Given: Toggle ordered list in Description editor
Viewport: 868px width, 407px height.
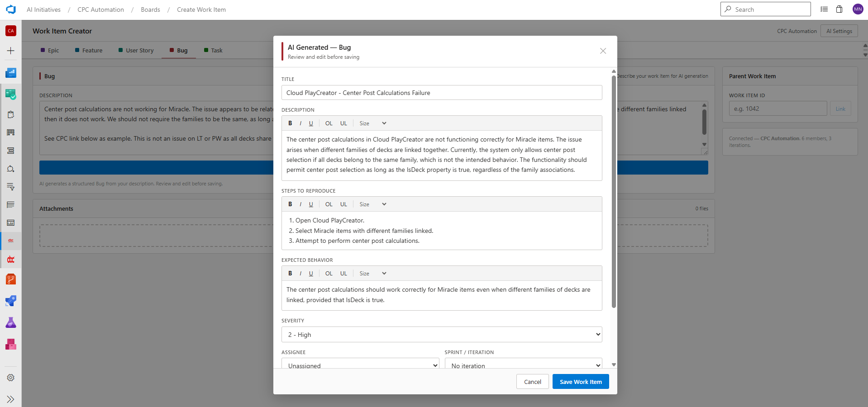Looking at the screenshot, I should tap(329, 123).
